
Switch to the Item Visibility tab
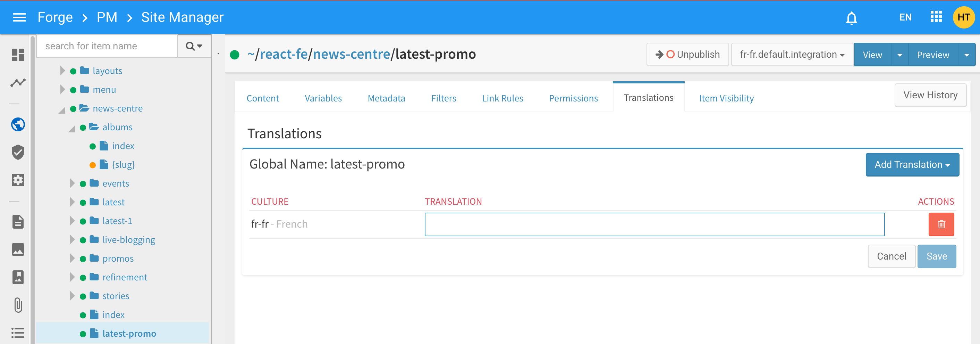(726, 98)
